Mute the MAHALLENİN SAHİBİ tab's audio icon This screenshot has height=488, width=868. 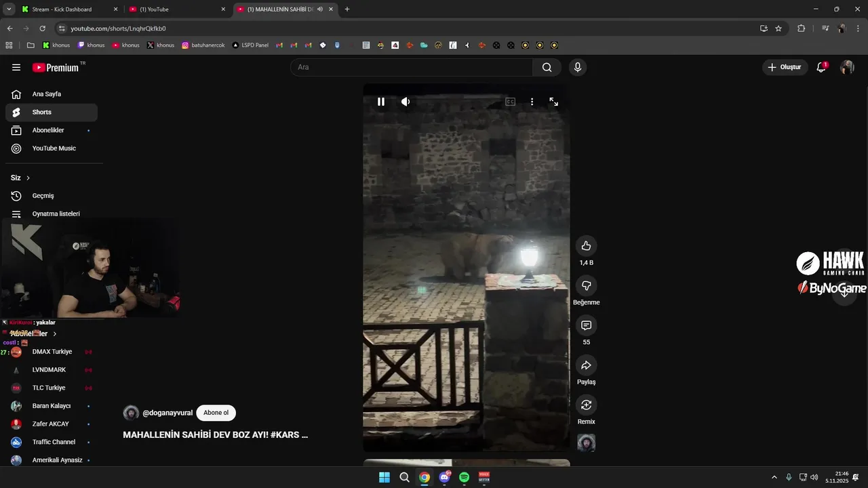[x=320, y=9]
